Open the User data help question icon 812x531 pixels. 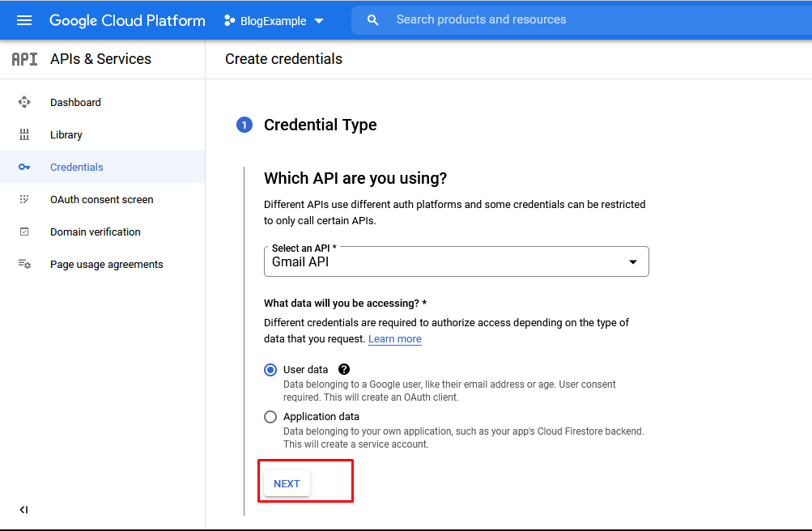tap(344, 369)
